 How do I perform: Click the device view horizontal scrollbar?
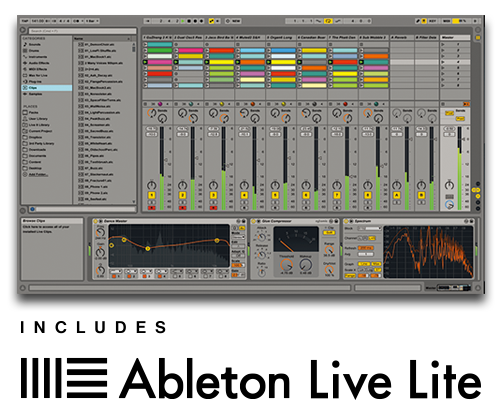point(190,288)
